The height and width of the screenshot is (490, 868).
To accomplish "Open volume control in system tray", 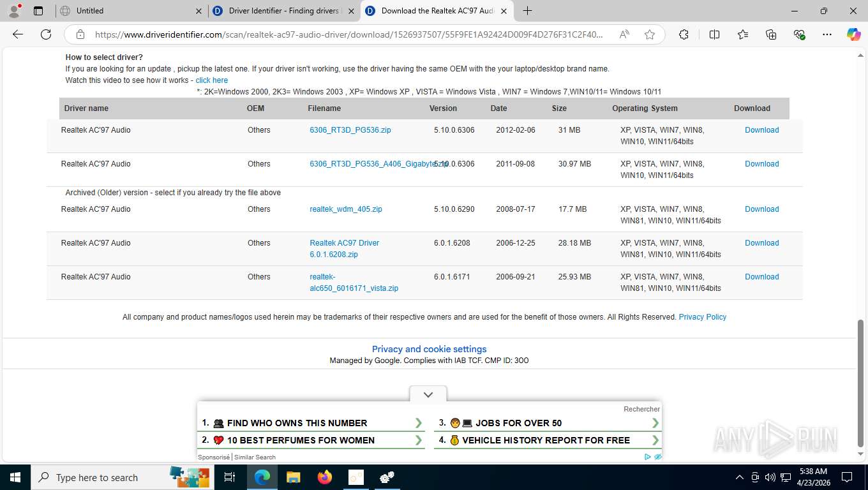I will point(770,477).
